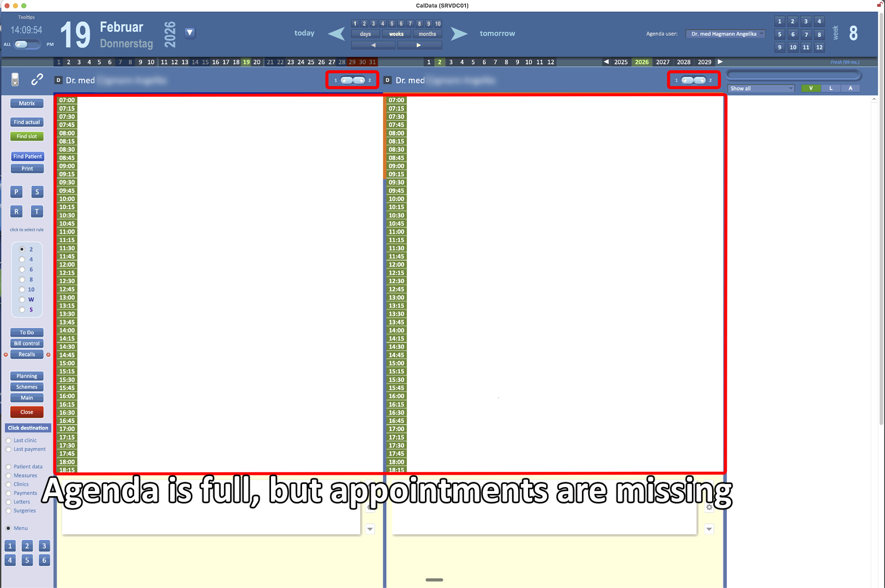
Task: Click the Find Patient button
Action: pyautogui.click(x=27, y=156)
